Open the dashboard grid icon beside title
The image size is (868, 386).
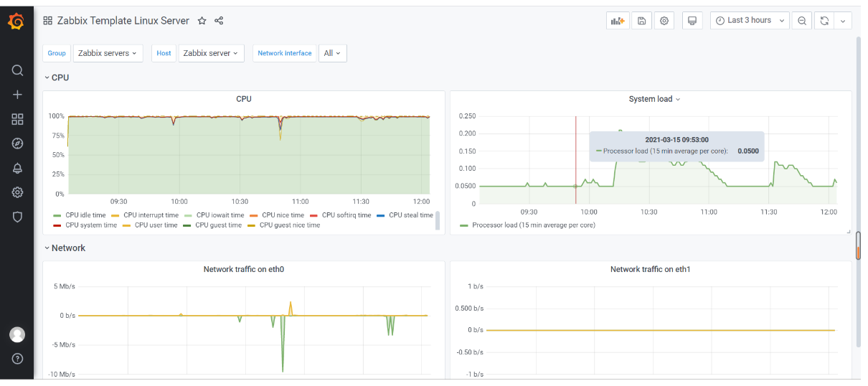[48, 21]
